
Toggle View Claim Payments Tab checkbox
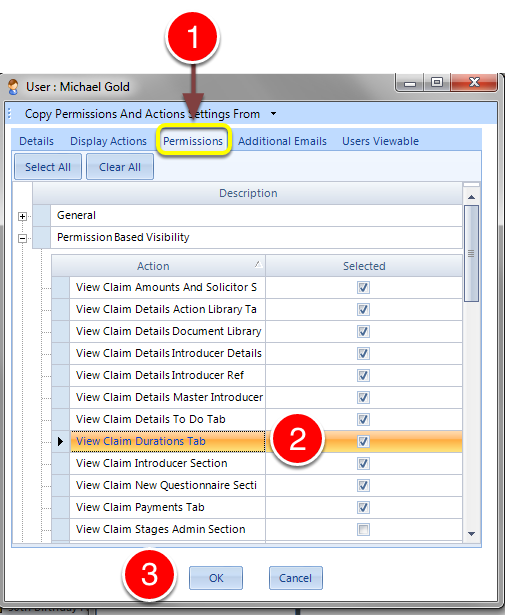pos(363,507)
